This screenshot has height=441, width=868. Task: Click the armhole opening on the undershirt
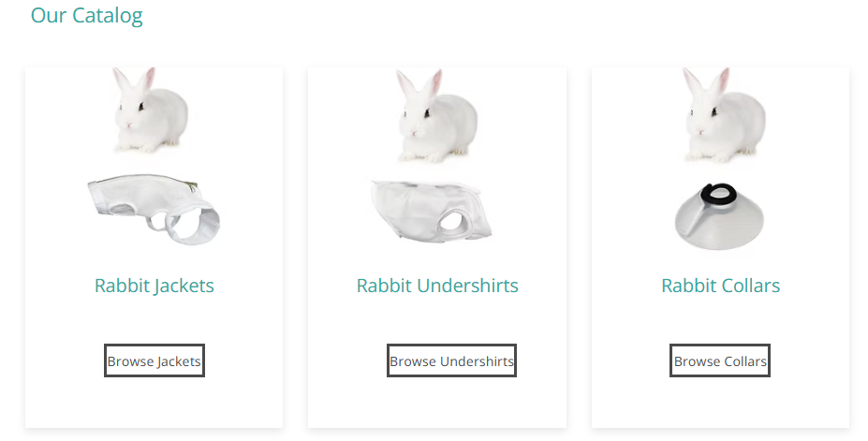[x=450, y=223]
